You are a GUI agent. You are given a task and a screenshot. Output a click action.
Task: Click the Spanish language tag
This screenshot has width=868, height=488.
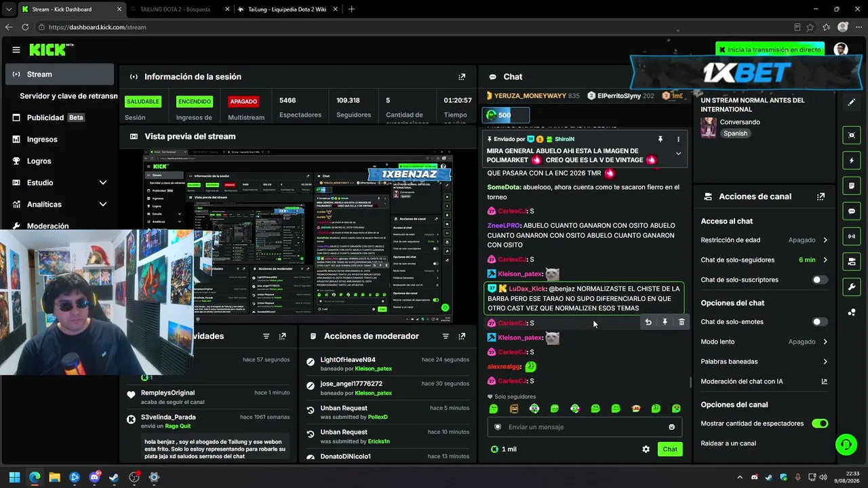coord(735,134)
